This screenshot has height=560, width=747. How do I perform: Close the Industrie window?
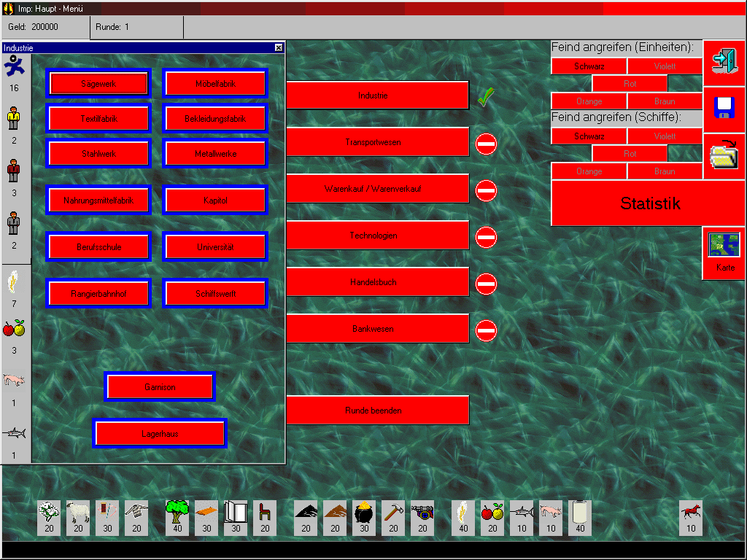point(279,47)
